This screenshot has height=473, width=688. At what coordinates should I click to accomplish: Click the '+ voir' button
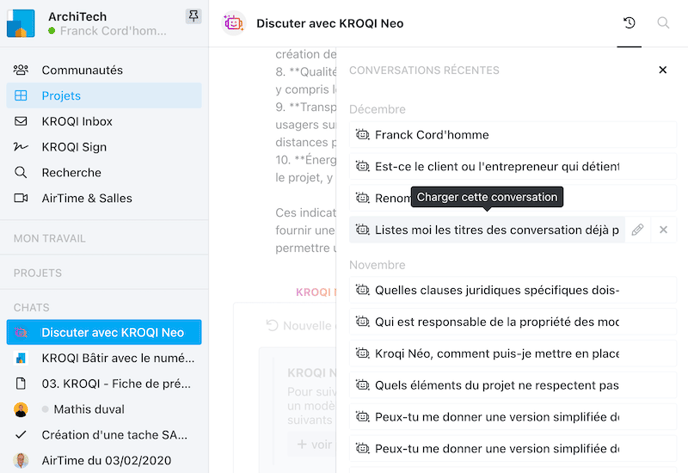tap(314, 444)
